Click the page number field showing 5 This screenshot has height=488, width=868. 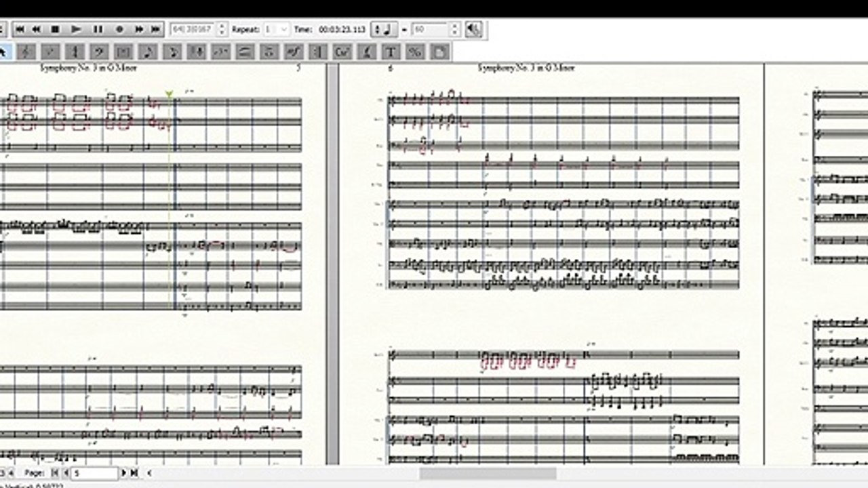coord(95,472)
